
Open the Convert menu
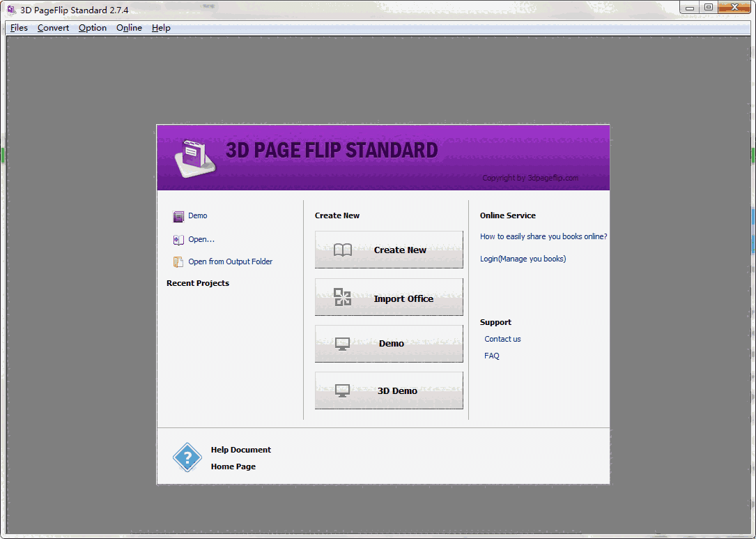click(53, 28)
